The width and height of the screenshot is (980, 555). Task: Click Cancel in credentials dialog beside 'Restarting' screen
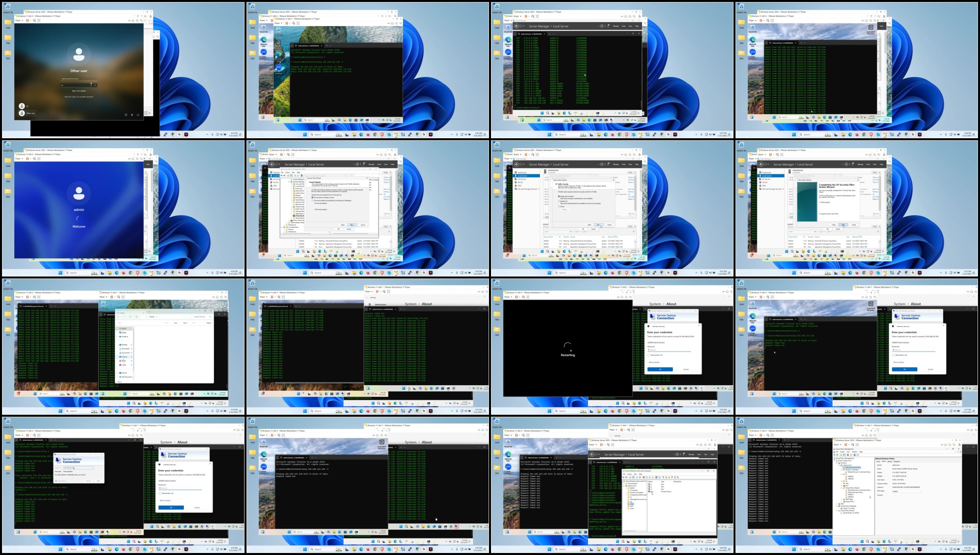pos(686,369)
